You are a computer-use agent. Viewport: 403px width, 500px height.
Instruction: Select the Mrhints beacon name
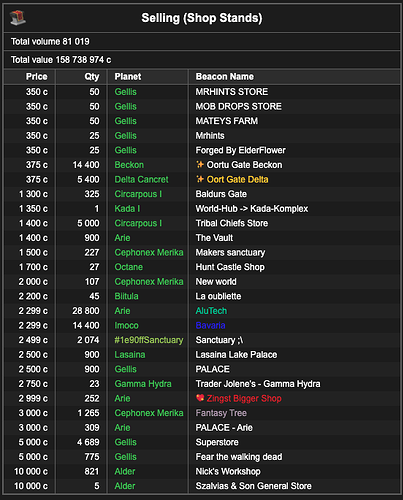click(210, 136)
